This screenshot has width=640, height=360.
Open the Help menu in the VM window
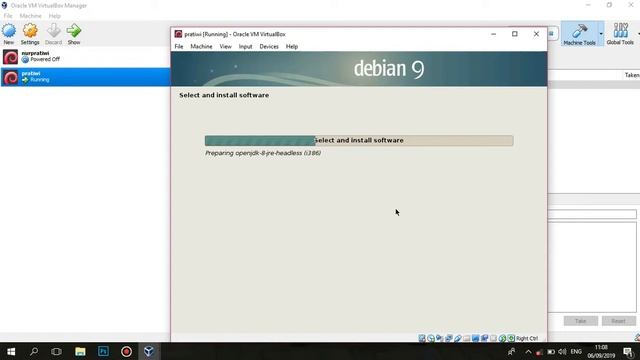click(x=291, y=47)
